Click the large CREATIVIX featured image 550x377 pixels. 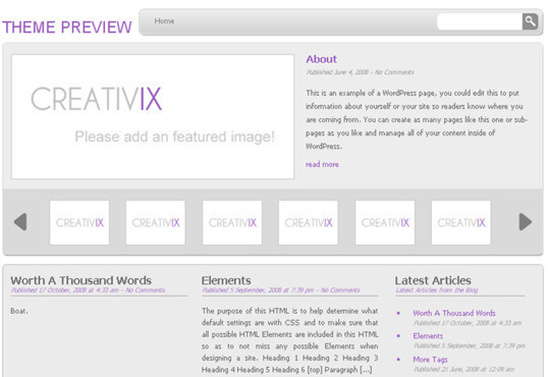(153, 116)
